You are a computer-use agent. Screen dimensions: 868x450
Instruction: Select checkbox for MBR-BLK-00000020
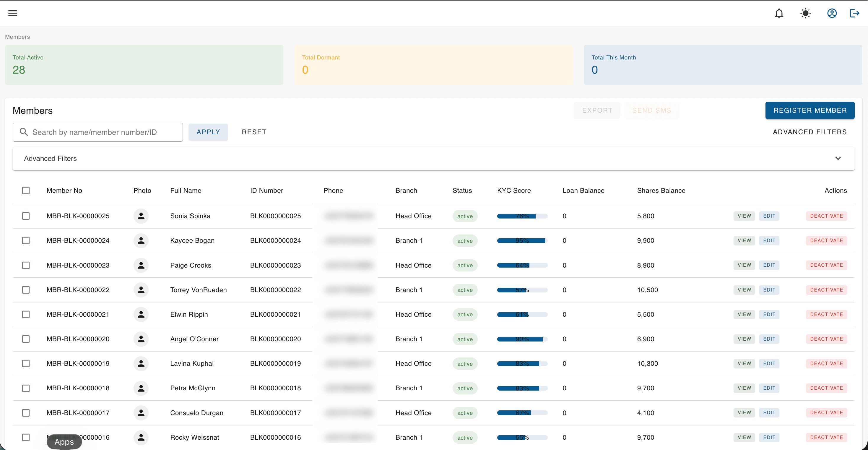coord(26,339)
